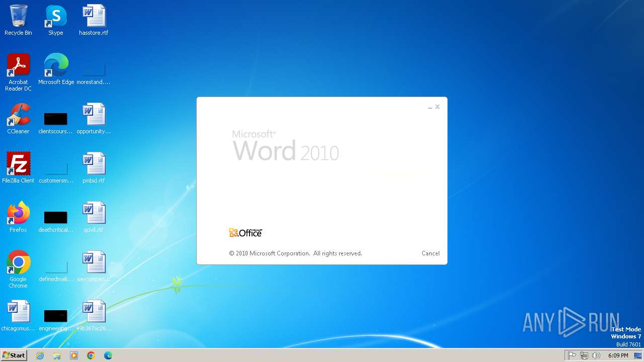Launch Internet Explorer from taskbar

point(40,355)
